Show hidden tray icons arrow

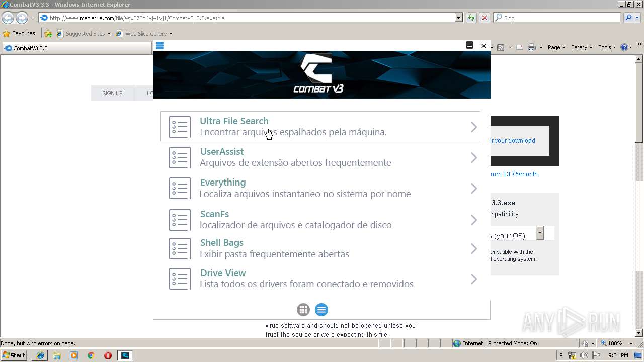point(561,355)
